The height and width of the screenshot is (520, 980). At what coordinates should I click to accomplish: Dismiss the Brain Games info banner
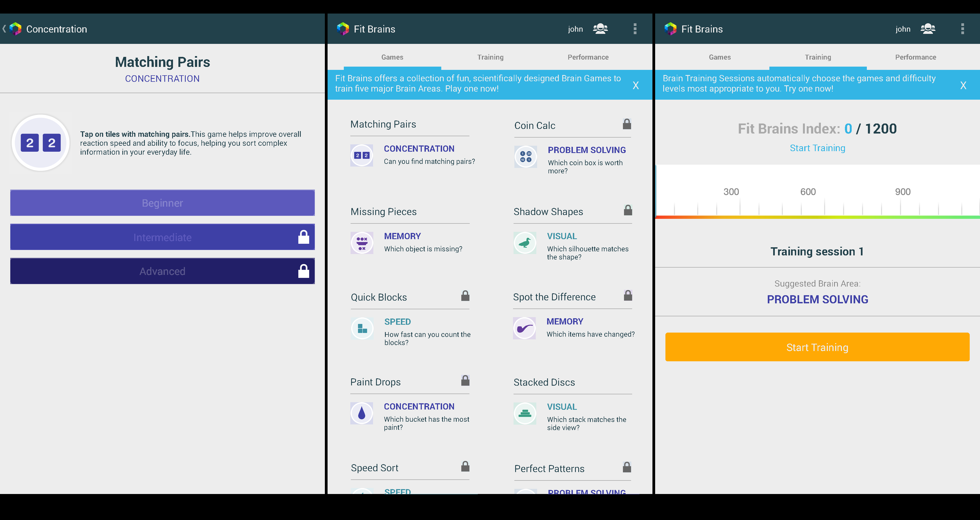point(636,85)
